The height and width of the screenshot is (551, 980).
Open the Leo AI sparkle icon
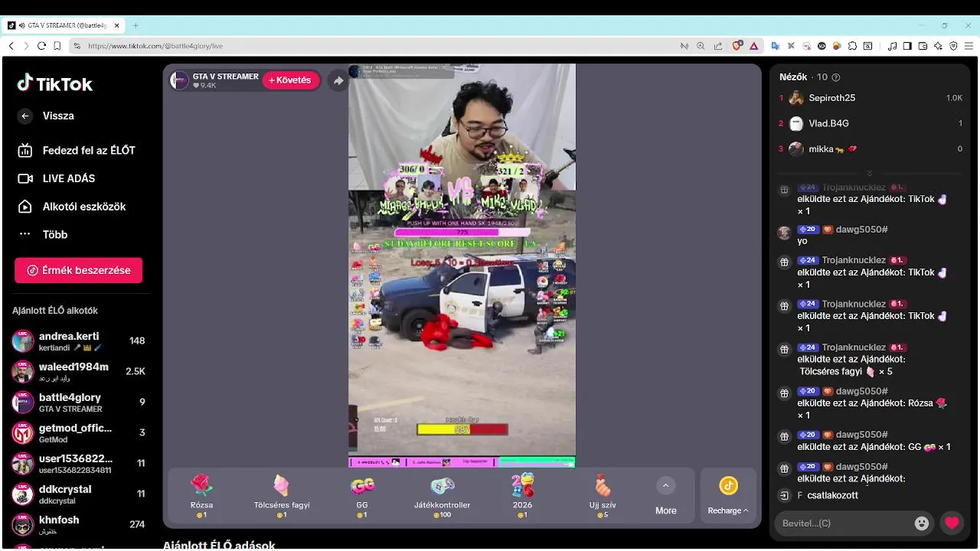click(x=938, y=46)
